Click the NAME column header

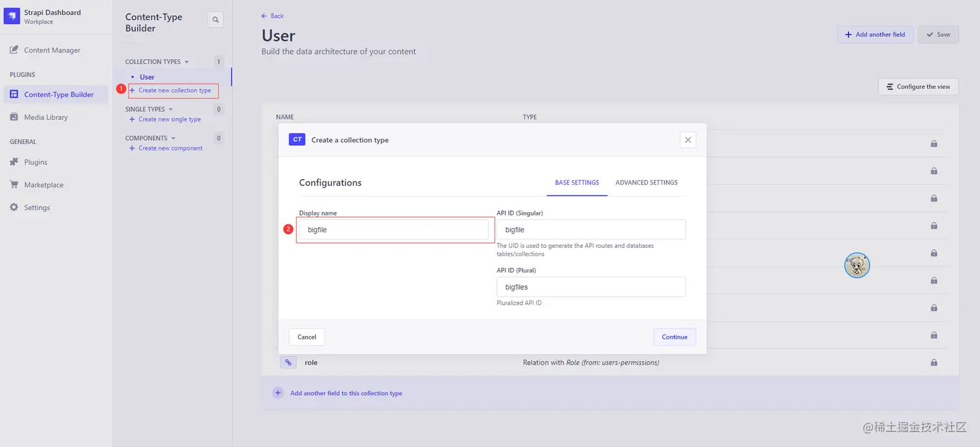(x=285, y=117)
